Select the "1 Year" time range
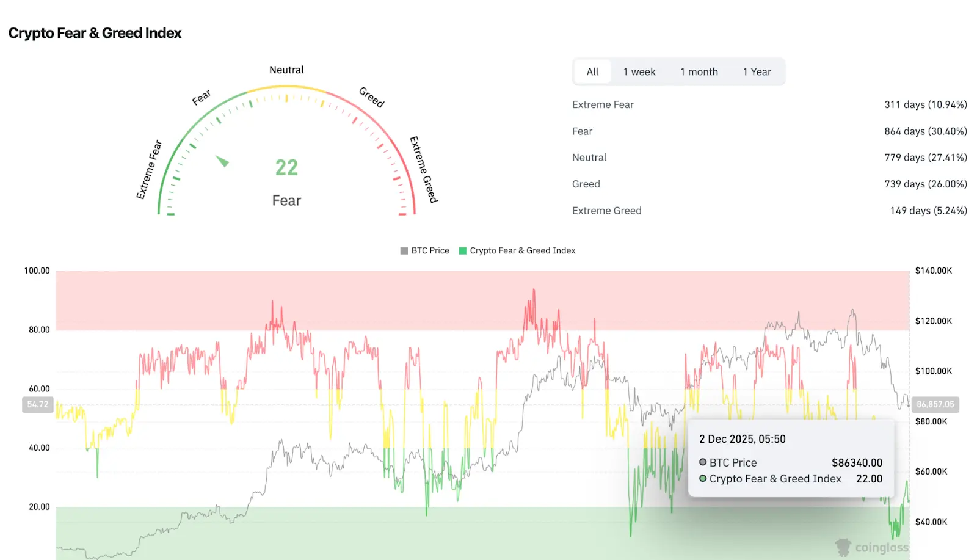 click(x=757, y=71)
